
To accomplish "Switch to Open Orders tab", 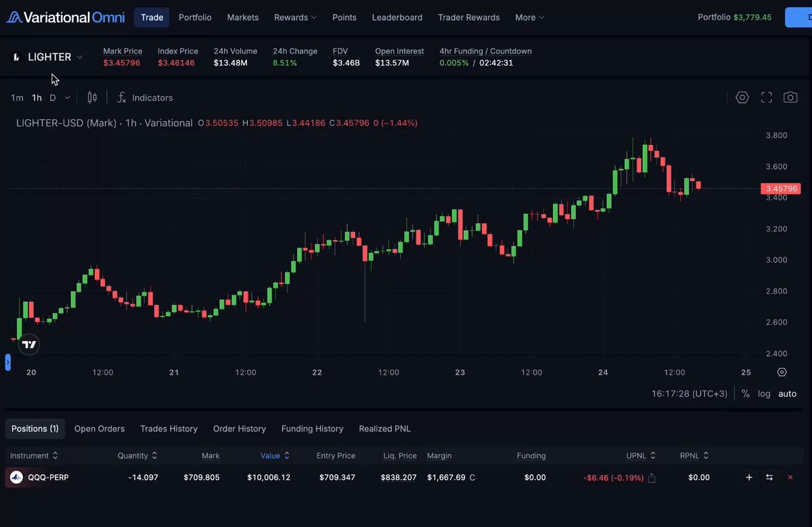I will coord(99,429).
